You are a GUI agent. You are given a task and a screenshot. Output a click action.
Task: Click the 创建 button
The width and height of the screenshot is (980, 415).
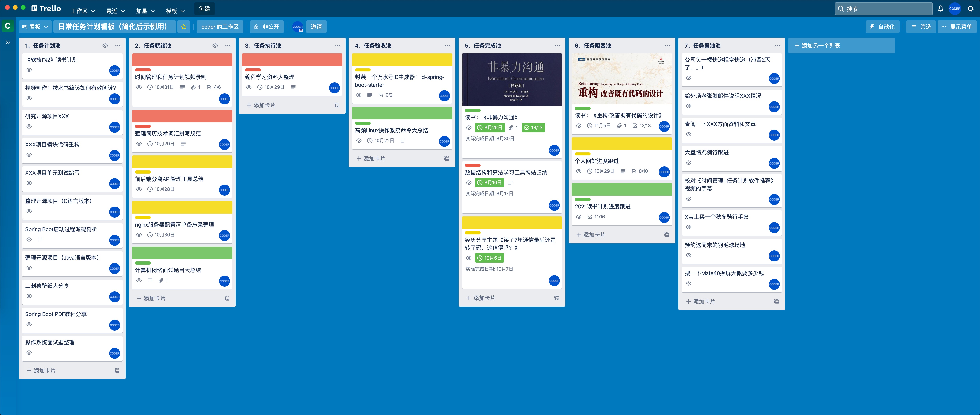tap(204, 9)
